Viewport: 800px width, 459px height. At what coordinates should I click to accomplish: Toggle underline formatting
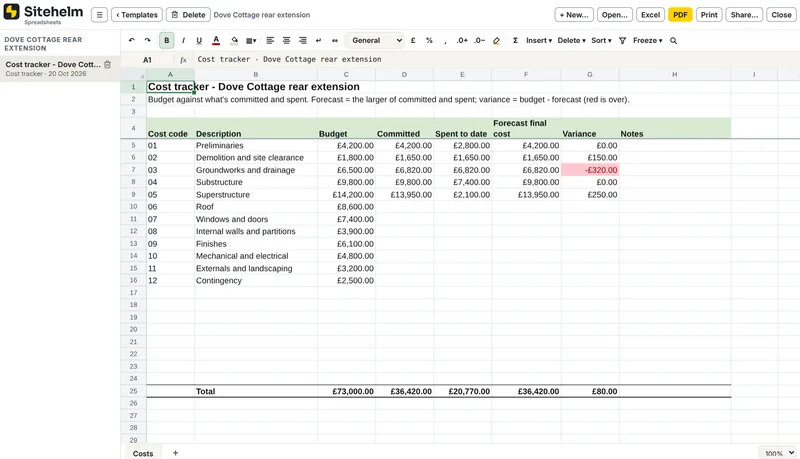199,40
